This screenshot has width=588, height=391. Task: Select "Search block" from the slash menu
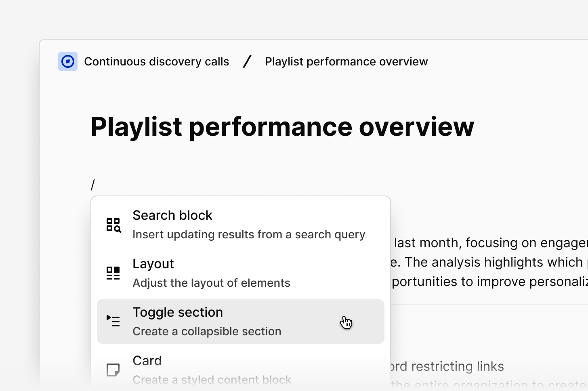172,215
